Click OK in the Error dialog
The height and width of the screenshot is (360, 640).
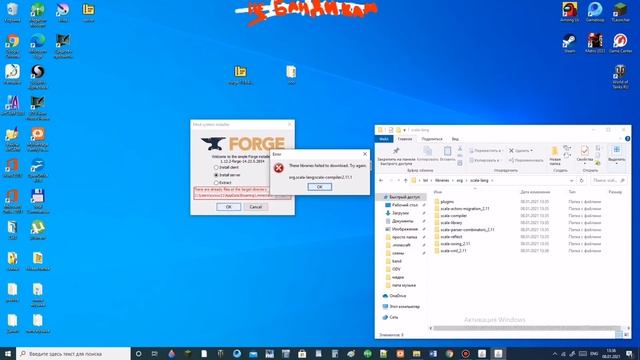click(x=319, y=187)
